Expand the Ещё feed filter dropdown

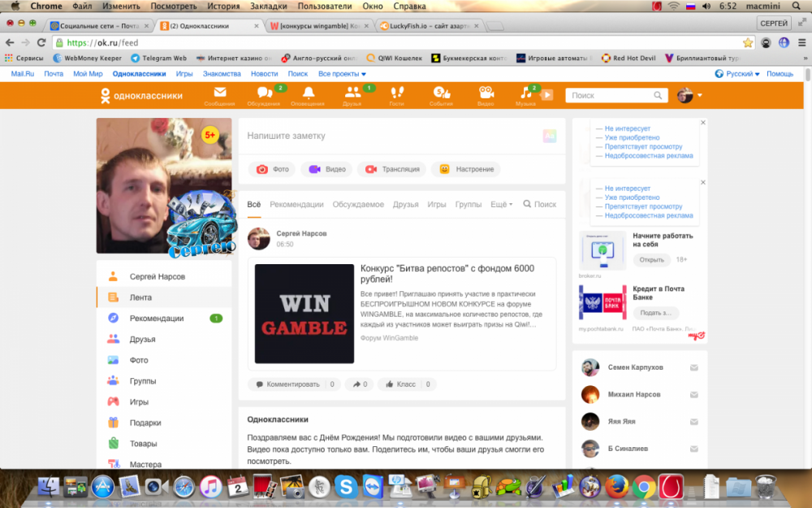click(x=501, y=205)
